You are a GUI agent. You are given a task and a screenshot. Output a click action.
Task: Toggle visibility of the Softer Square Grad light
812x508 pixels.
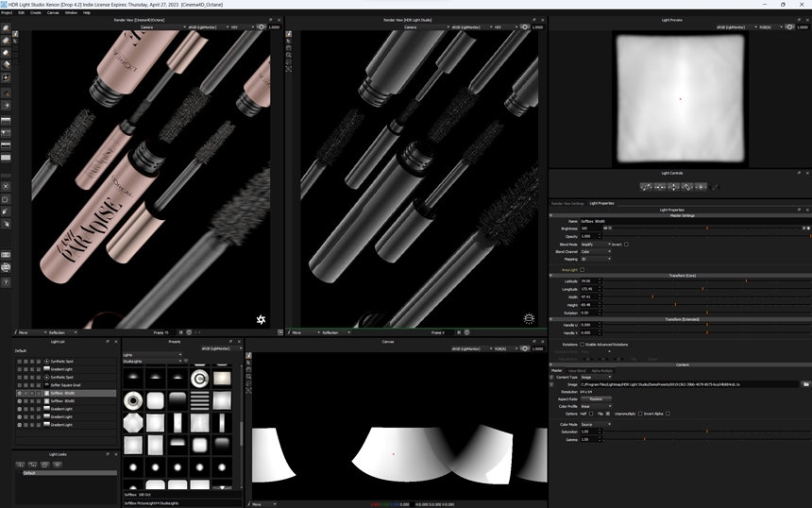[20, 385]
